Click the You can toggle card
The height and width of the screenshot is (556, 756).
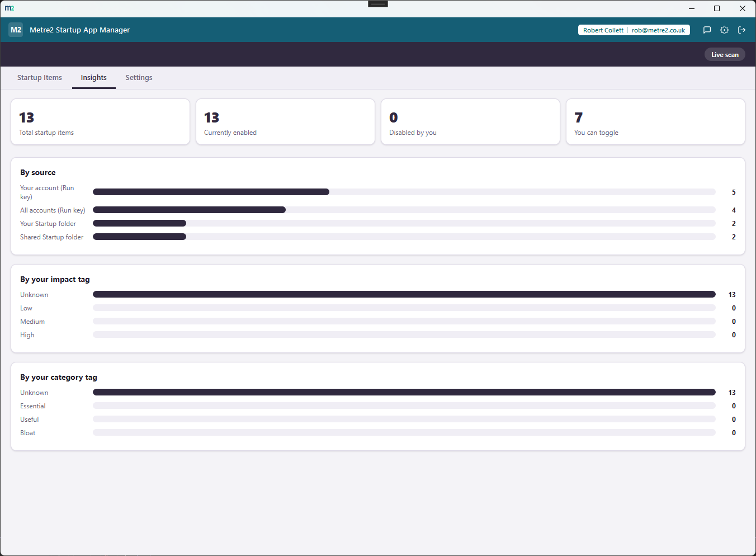(655, 122)
